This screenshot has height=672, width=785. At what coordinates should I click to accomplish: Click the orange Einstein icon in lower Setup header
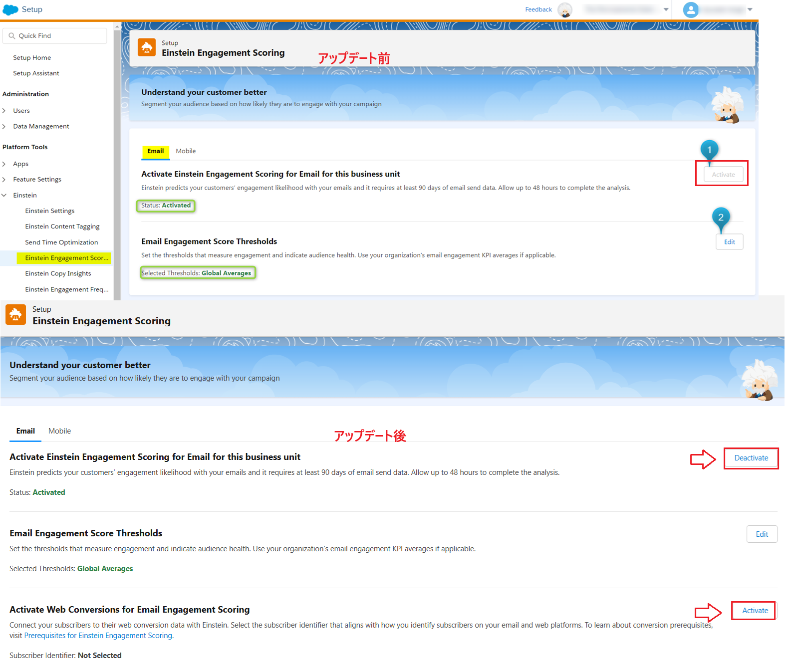[15, 315]
